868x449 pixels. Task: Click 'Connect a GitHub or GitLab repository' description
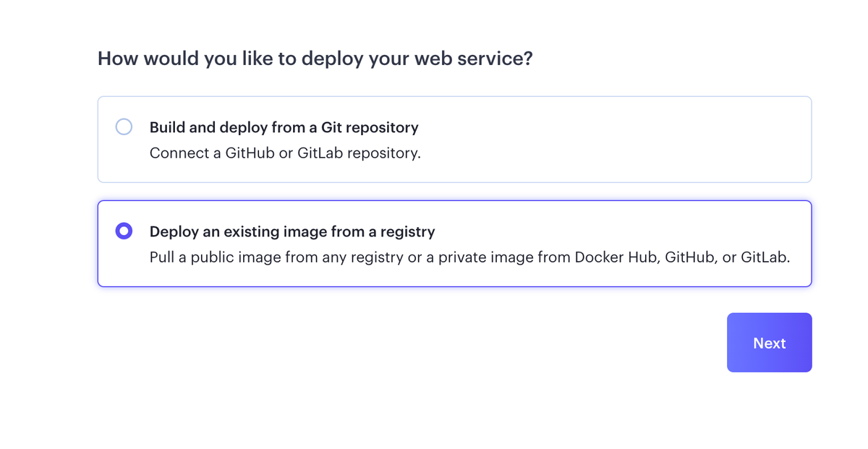284,153
